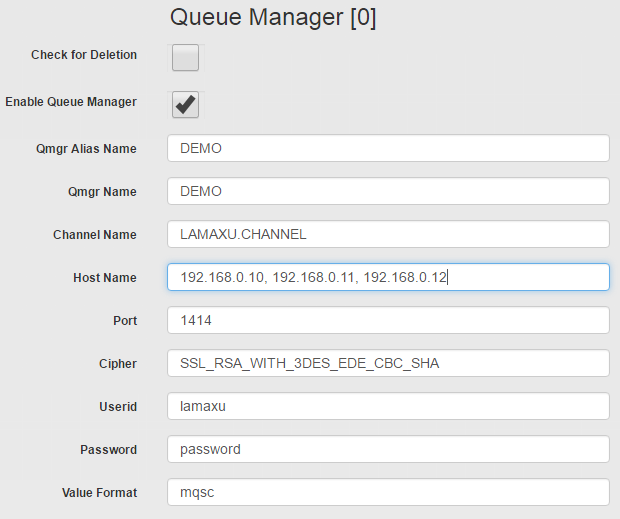Uncheck the Enable Queue Manager checkbox
The width and height of the screenshot is (620, 519).
click(x=185, y=105)
